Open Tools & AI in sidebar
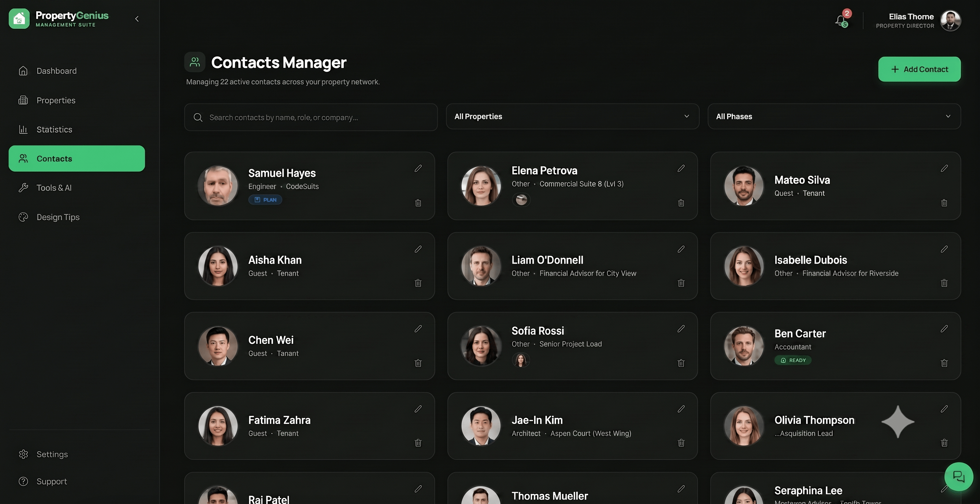The image size is (980, 504). click(x=77, y=188)
